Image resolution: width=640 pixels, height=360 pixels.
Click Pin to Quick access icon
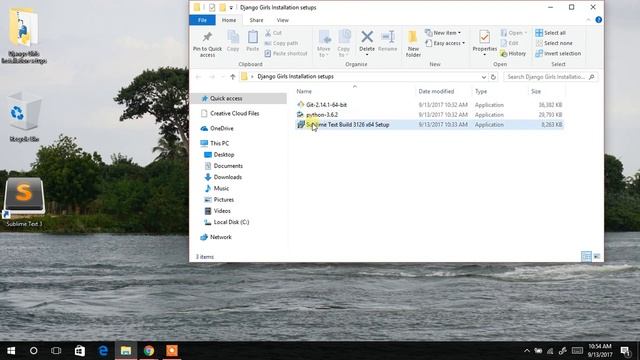pos(207,37)
